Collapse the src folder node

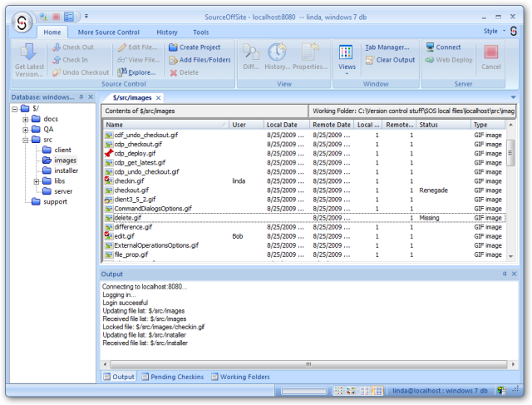click(26, 141)
